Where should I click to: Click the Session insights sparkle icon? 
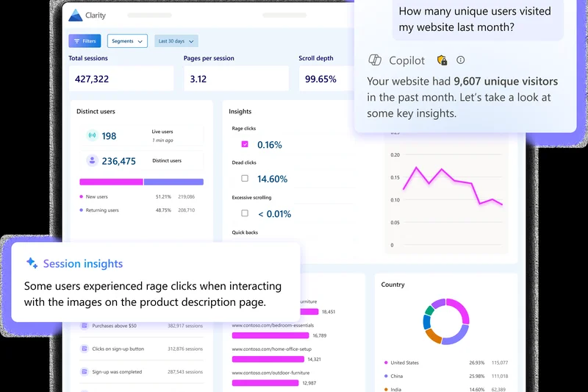coord(32,263)
